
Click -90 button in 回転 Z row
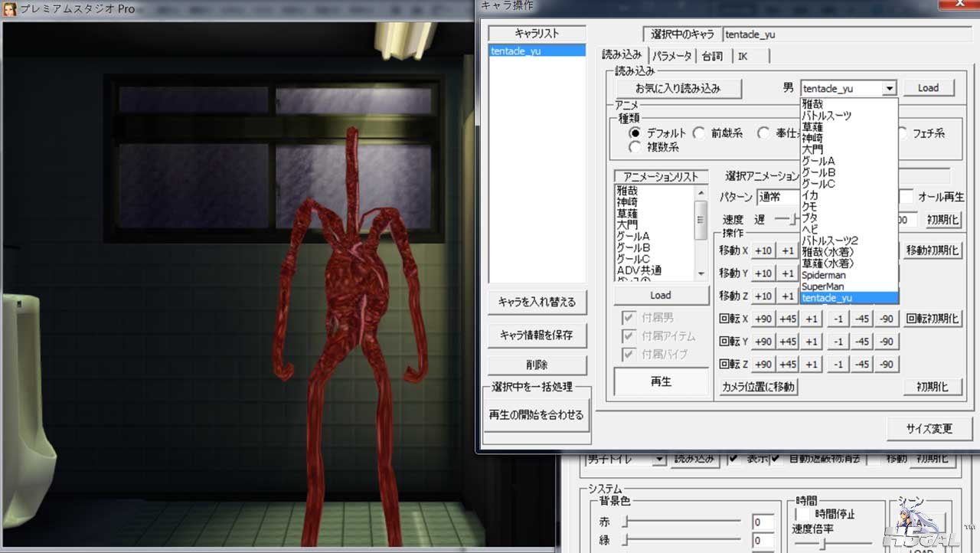pyautogui.click(x=887, y=364)
